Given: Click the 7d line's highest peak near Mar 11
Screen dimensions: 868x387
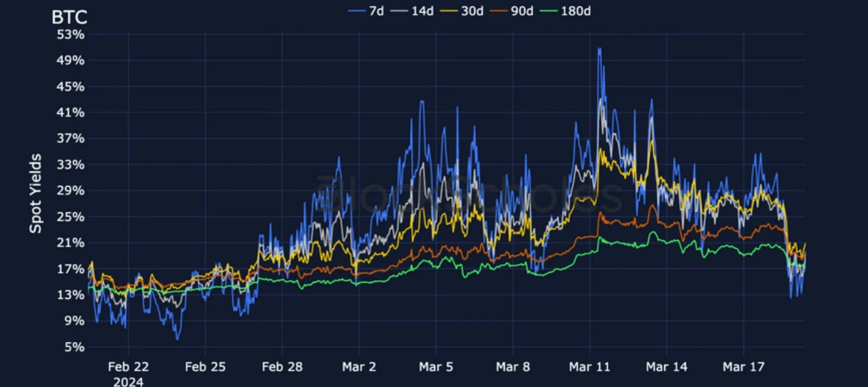Looking at the screenshot, I should pos(599,49).
